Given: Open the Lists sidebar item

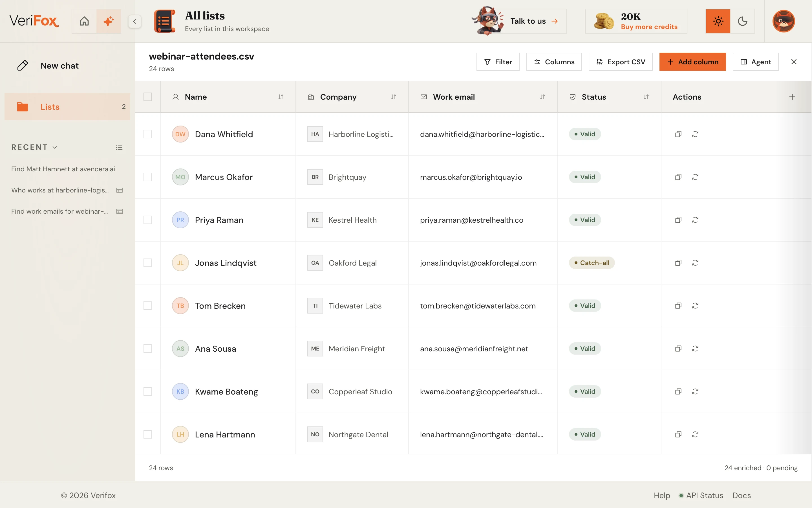Looking at the screenshot, I should [67, 107].
